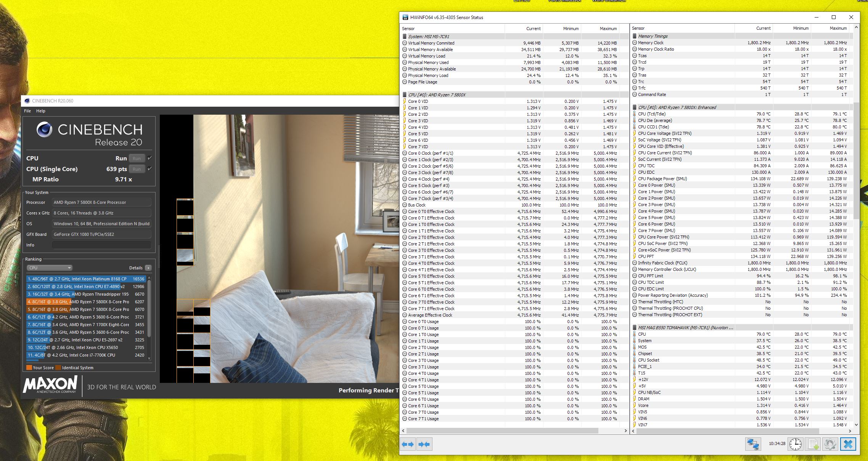Screen dimensions: 868x461
Task: Open the CPU ranking type dropdown
Action: point(50,268)
